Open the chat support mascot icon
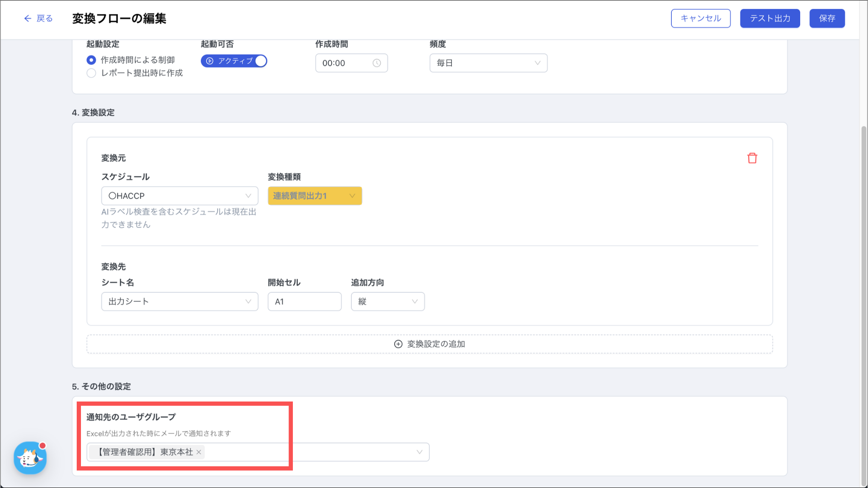 coord(30,458)
